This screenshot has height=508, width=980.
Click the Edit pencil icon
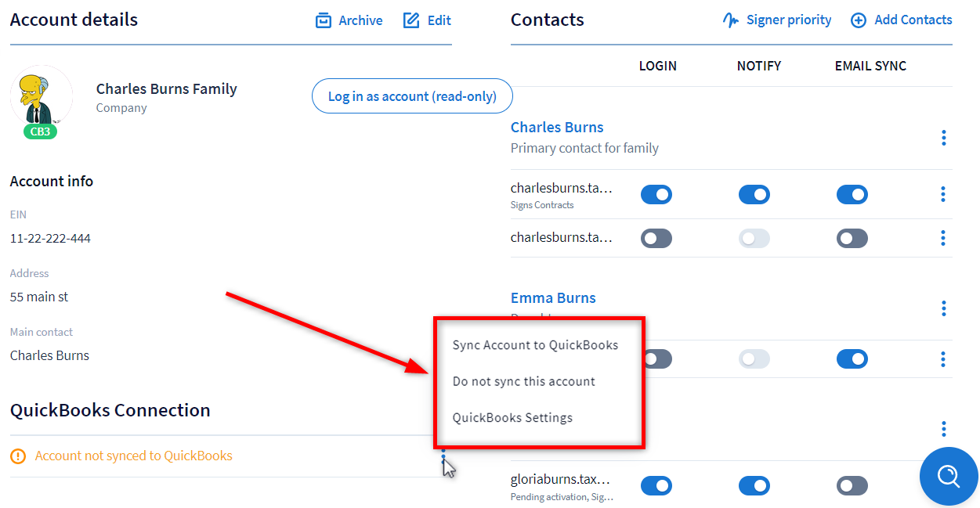pyautogui.click(x=411, y=20)
